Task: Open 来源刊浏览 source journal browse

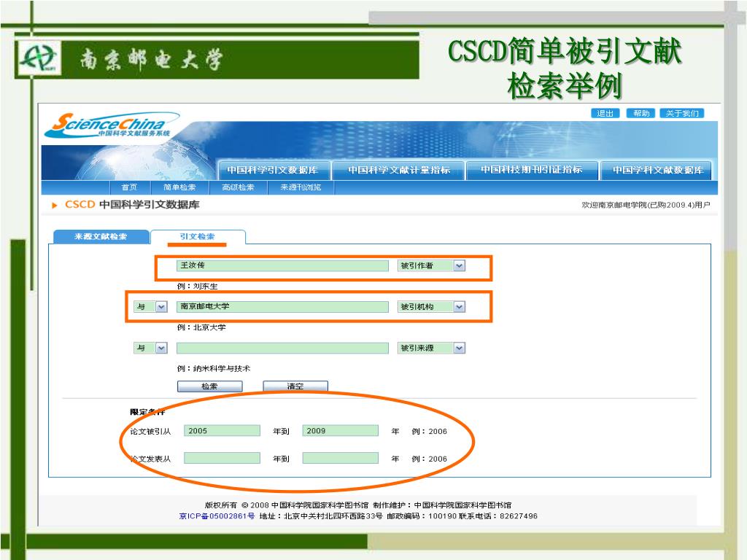Action: point(301,187)
